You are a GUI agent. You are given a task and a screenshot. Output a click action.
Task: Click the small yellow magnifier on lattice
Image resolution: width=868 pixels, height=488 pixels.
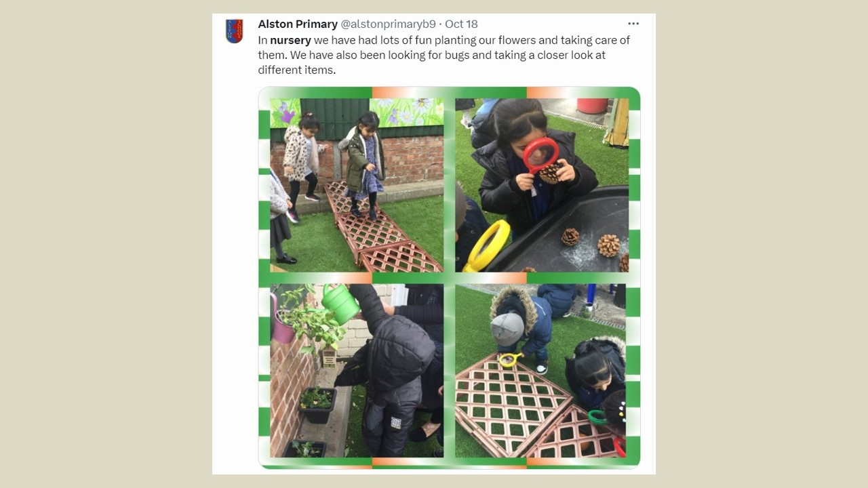click(510, 360)
